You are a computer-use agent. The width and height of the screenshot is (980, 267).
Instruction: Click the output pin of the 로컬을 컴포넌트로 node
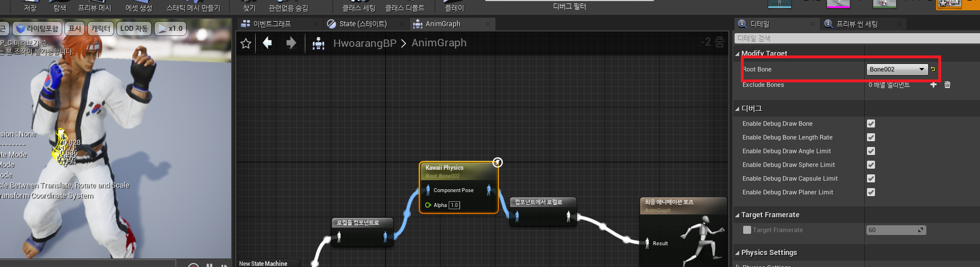pyautogui.click(x=385, y=236)
